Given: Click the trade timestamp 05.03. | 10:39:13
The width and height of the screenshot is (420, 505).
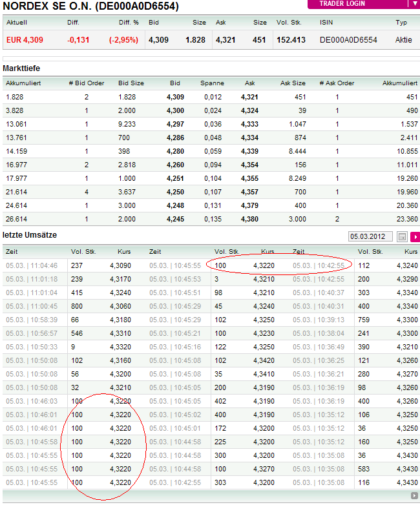Looking at the screenshot, I should [x=319, y=320].
